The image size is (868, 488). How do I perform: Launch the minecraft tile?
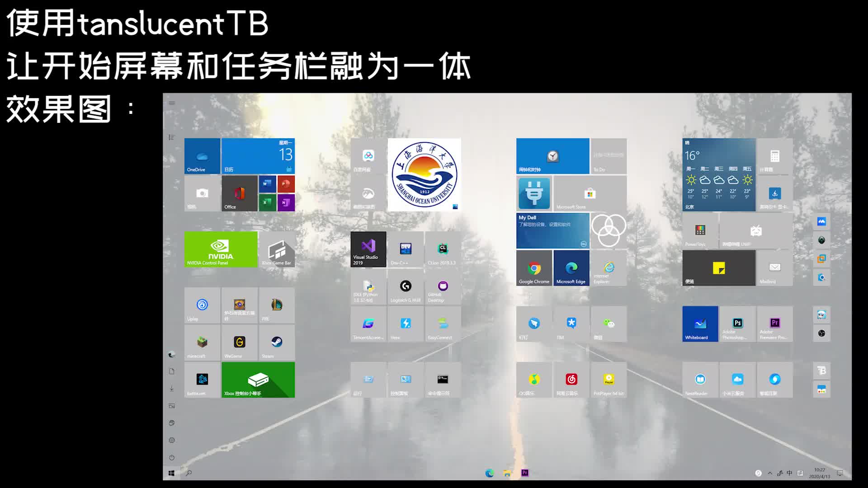click(x=202, y=343)
